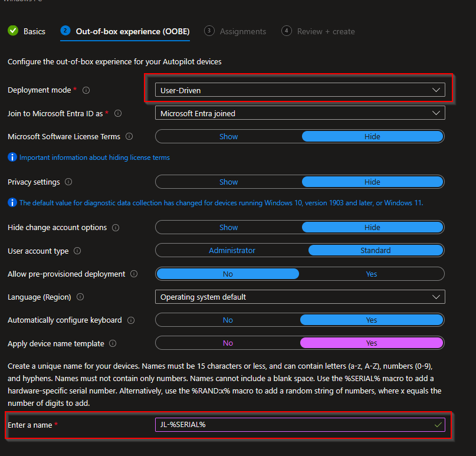476x456 pixels.
Task: Open the Microsoft Software License Terms info tooltip
Action: [130, 136]
